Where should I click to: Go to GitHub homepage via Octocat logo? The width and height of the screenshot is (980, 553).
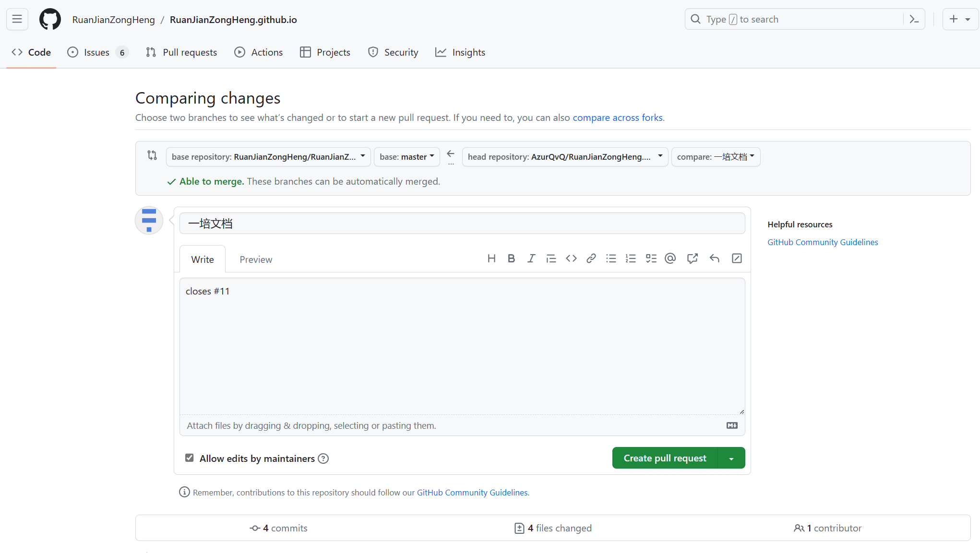pyautogui.click(x=50, y=19)
